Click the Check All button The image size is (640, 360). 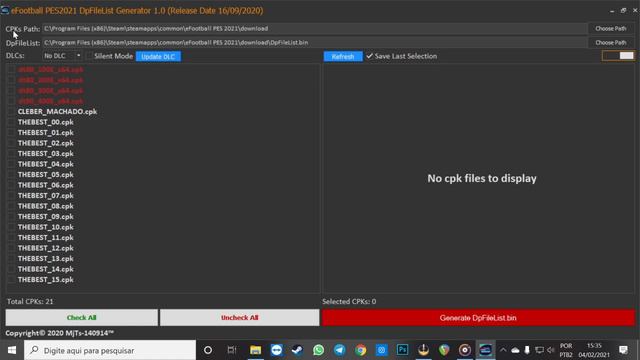click(x=82, y=318)
